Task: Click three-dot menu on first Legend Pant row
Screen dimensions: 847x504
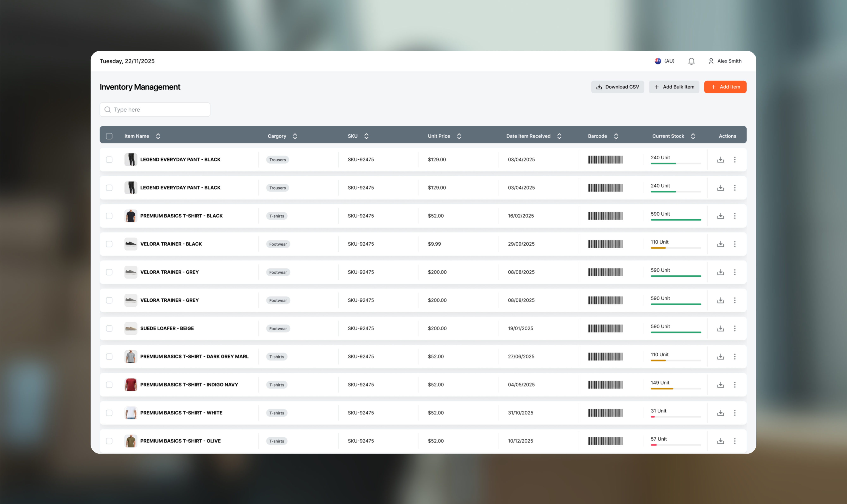Action: (x=735, y=160)
